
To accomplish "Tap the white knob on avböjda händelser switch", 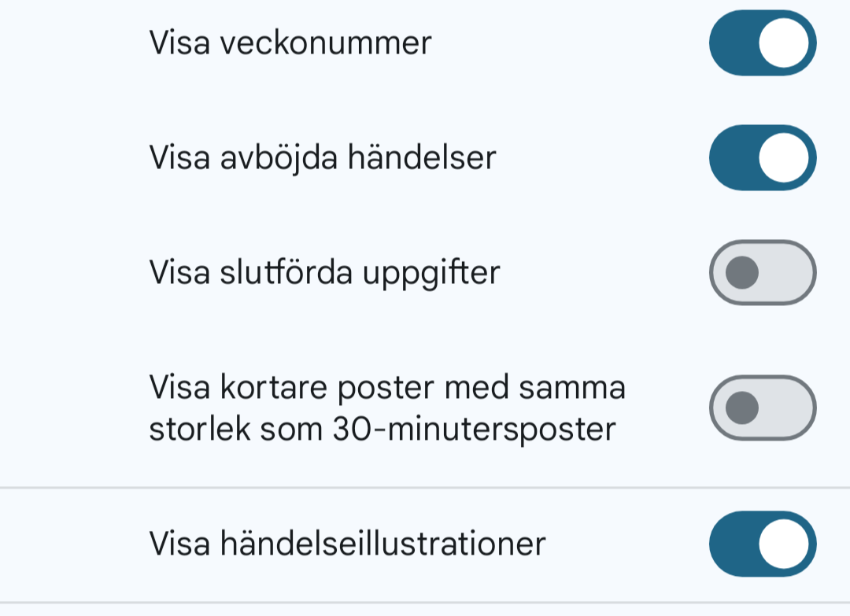I will click(784, 157).
